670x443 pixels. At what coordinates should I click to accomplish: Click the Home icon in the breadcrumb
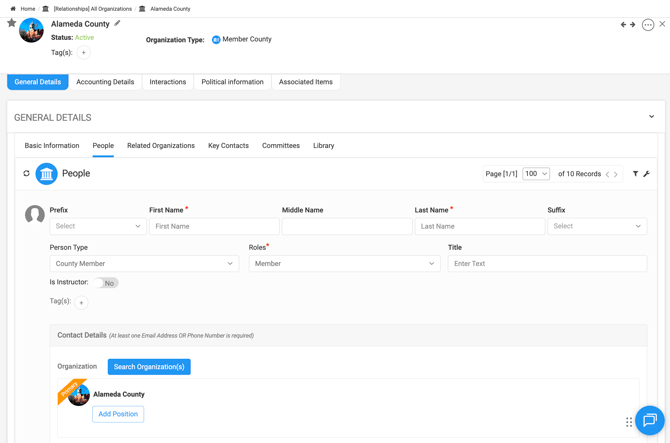tap(13, 9)
